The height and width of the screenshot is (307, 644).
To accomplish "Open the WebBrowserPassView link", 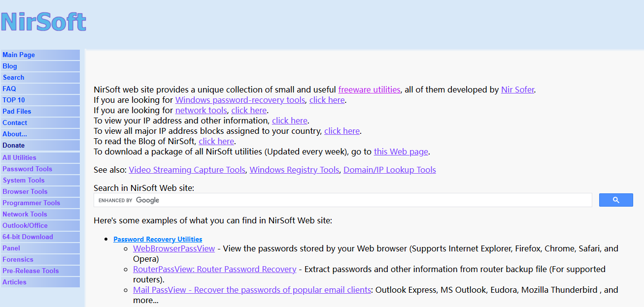I will pyautogui.click(x=174, y=248).
